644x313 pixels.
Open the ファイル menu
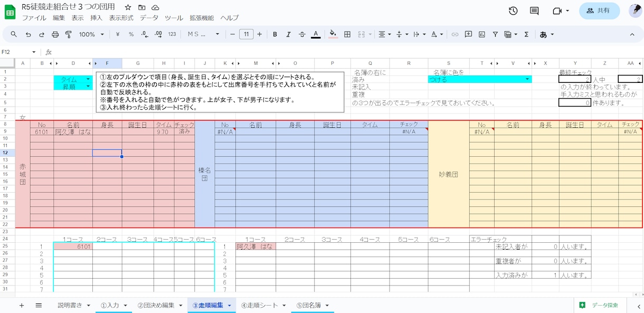click(34, 17)
